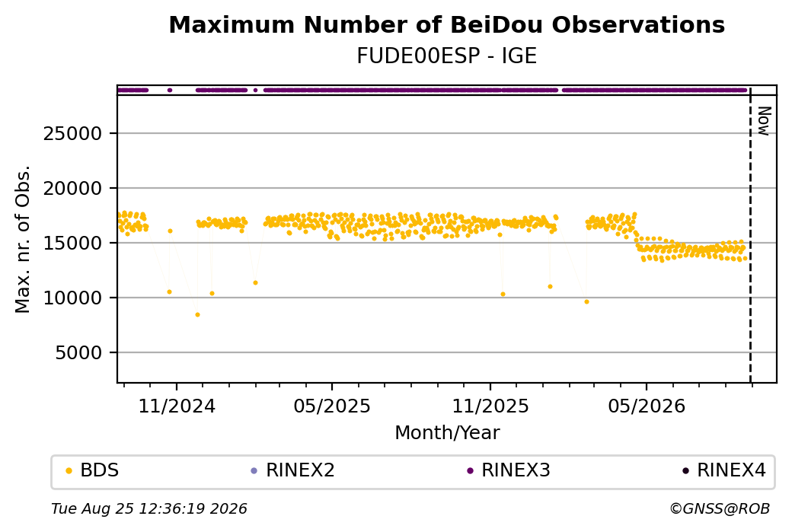This screenshot has width=792, height=532.
Task: Click the Month/Year axis title
Action: [447, 433]
